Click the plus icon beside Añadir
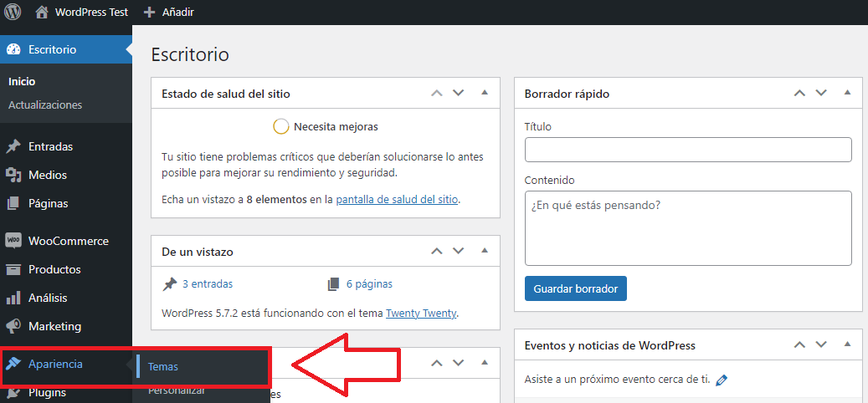Screen dimensions: 868x403 coord(149,13)
